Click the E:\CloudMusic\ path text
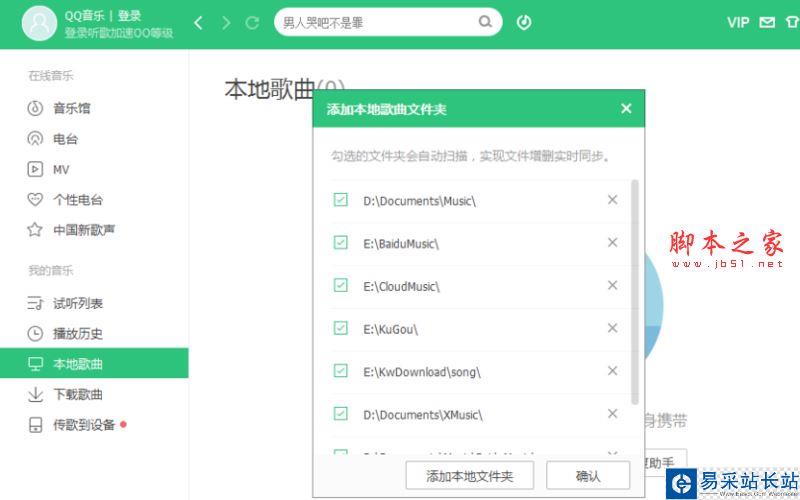 [x=402, y=287]
